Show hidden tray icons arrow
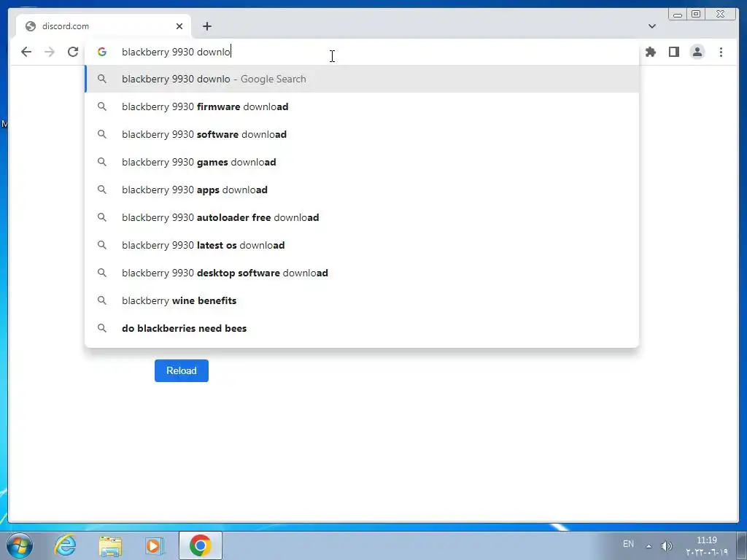The width and height of the screenshot is (747, 560). pos(649,546)
